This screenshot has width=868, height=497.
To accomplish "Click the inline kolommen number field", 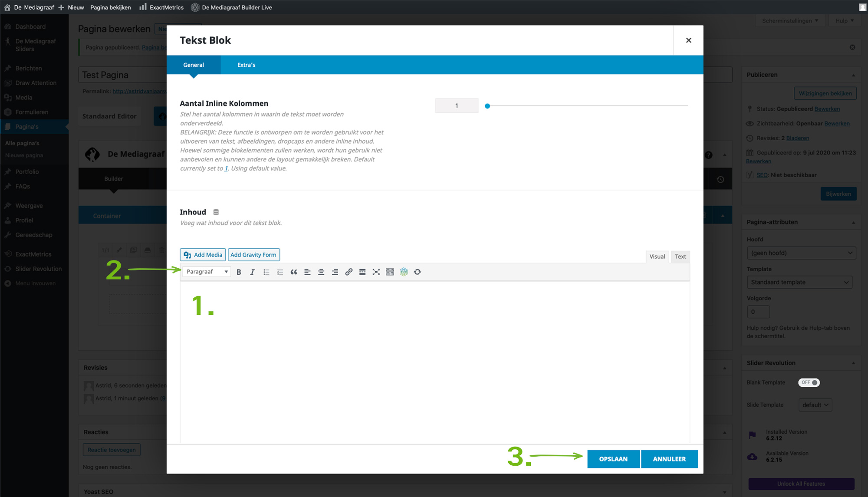I will coord(457,106).
